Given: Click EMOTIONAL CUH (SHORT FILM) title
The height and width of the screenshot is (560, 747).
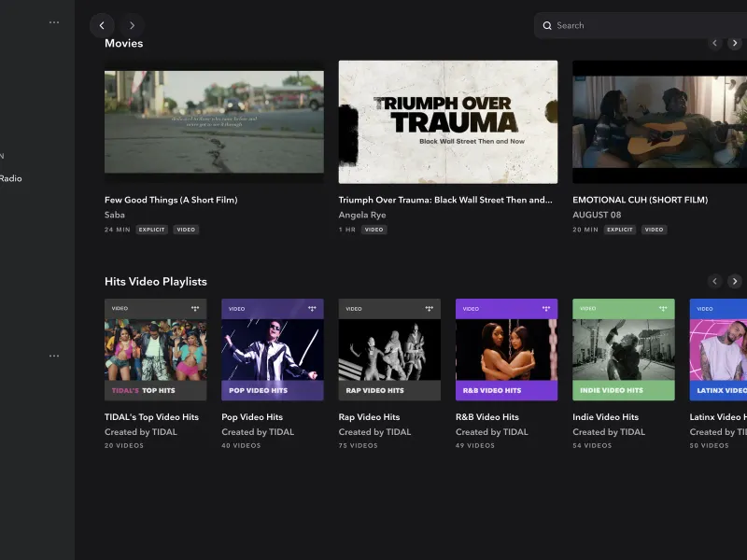Looking at the screenshot, I should (x=641, y=200).
